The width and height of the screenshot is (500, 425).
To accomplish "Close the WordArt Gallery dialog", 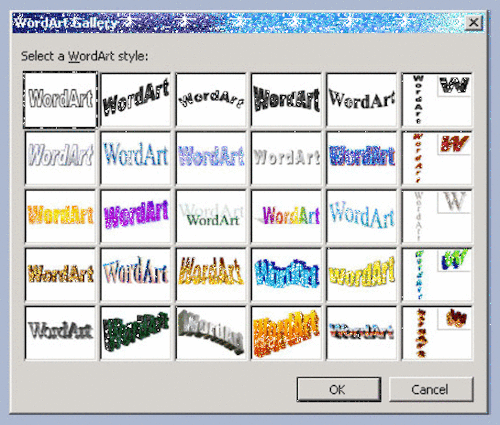I will click(x=474, y=23).
